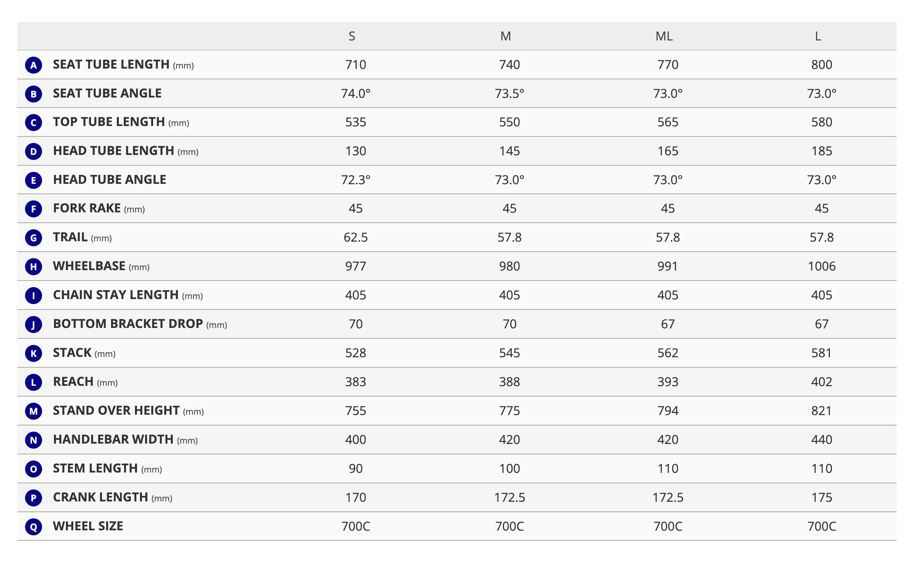Select the ML size column header

(x=664, y=36)
